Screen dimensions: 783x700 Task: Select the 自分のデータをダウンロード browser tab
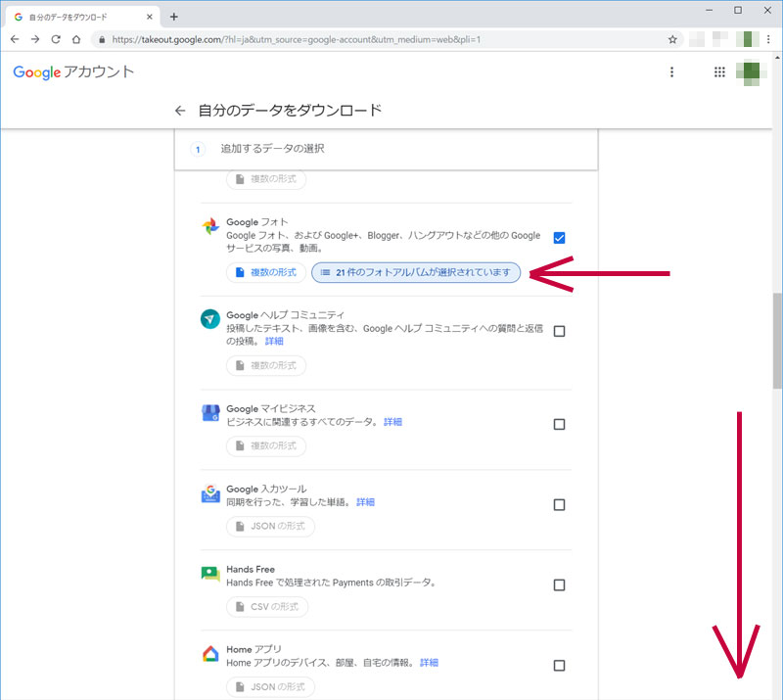[x=80, y=17]
